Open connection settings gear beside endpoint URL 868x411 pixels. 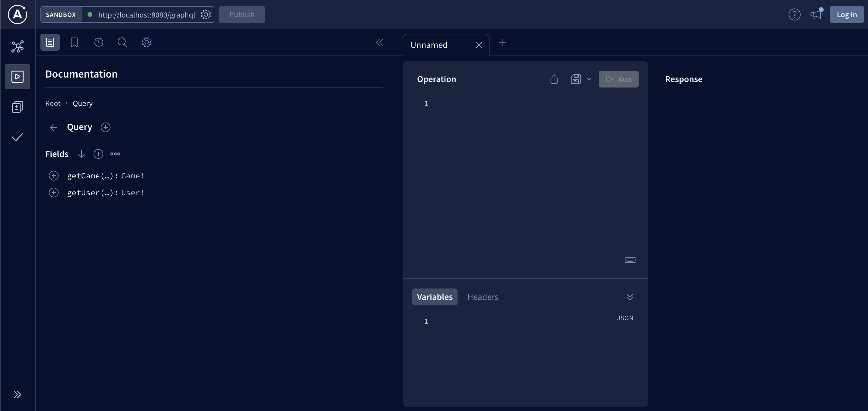(206, 14)
